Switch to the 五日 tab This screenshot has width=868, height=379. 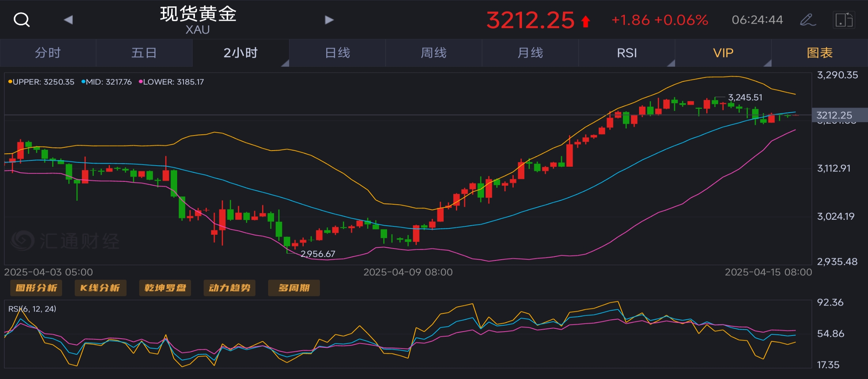pos(144,53)
